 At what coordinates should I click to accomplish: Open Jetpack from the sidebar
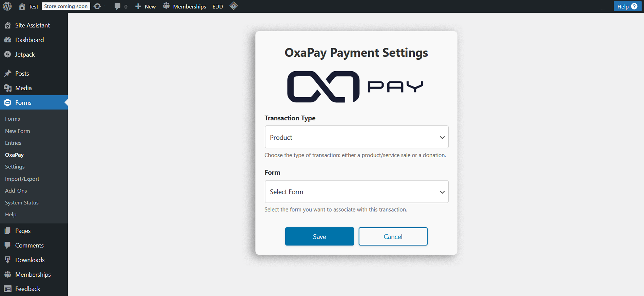tap(25, 55)
